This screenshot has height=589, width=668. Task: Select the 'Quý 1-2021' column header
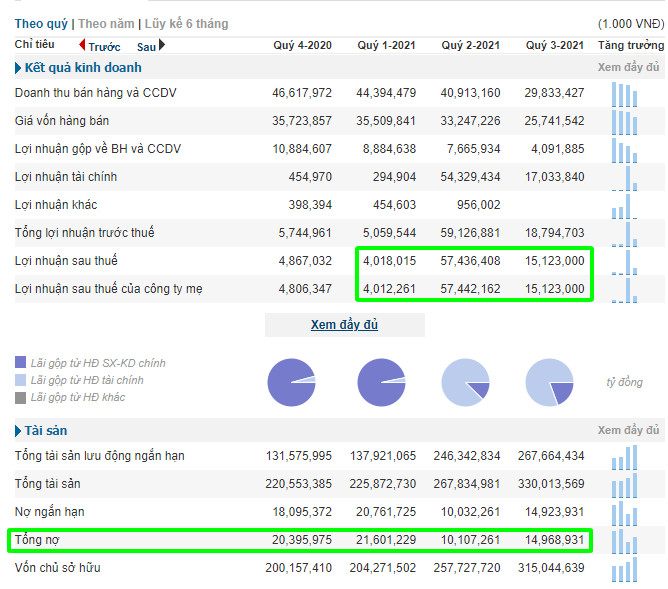tap(386, 45)
